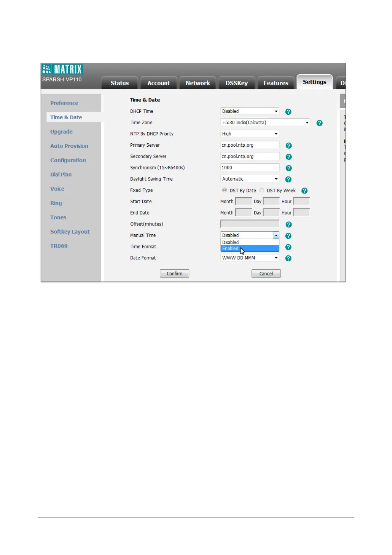Click the help icon beside Time Format
This screenshot has height=555, width=392.
[x=288, y=247]
